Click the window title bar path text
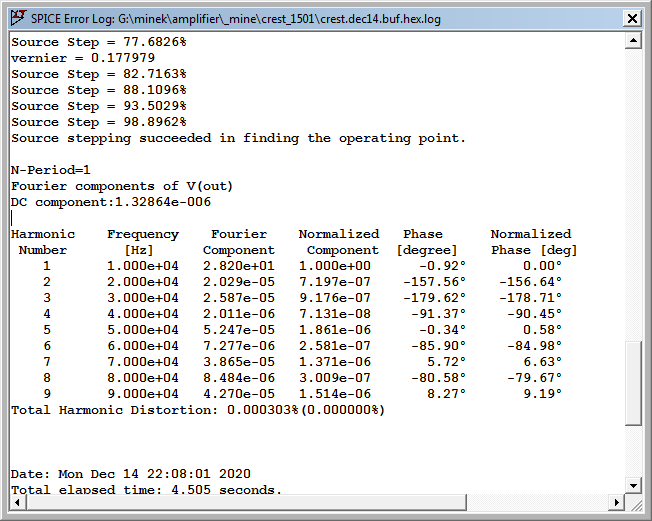Viewport: 652px width, 521px height. pyautogui.click(x=235, y=19)
